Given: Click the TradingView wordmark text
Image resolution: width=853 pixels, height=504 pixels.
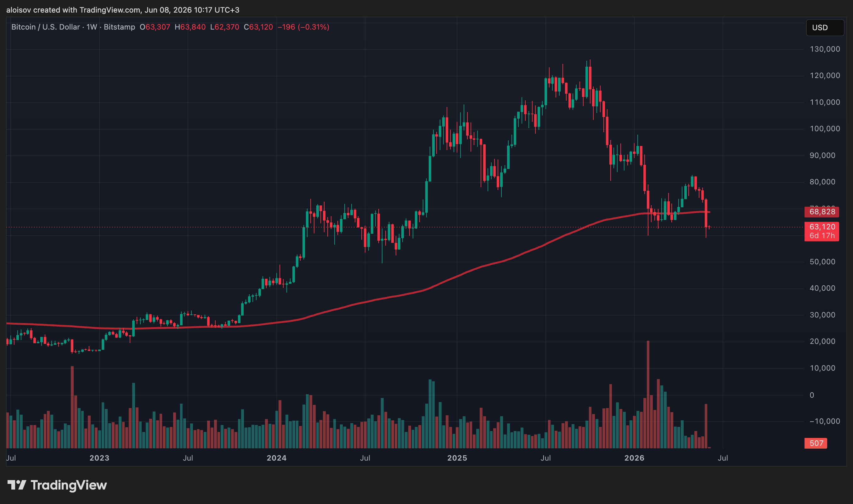Looking at the screenshot, I should tap(69, 485).
